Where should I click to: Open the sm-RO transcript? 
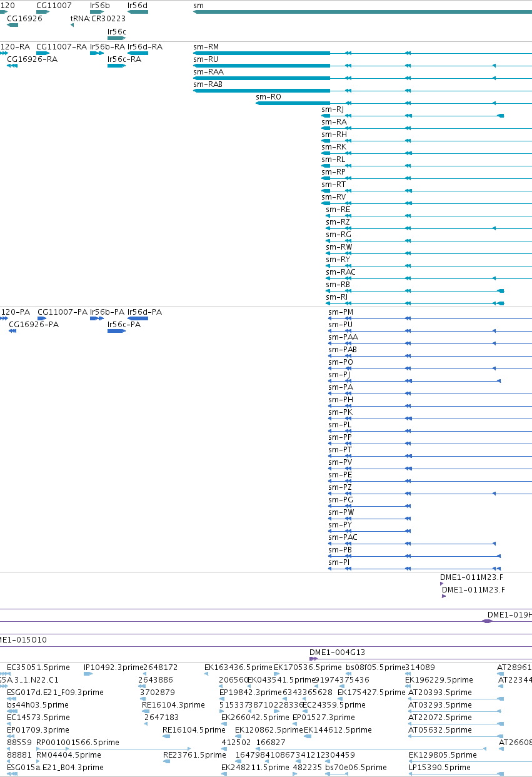[x=268, y=97]
